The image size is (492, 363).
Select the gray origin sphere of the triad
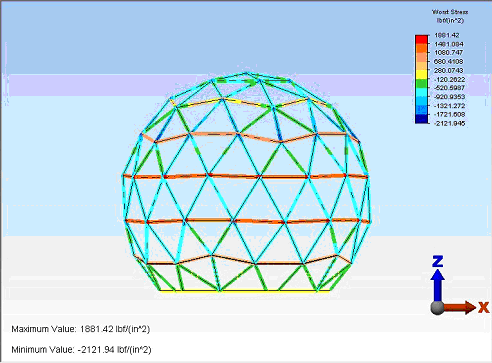[x=437, y=308]
